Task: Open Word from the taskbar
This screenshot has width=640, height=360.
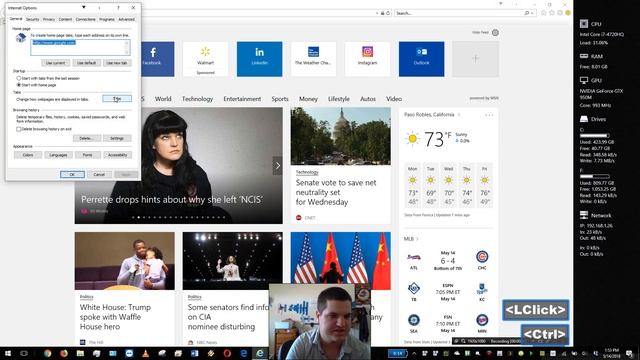Action: pyautogui.click(x=195, y=353)
